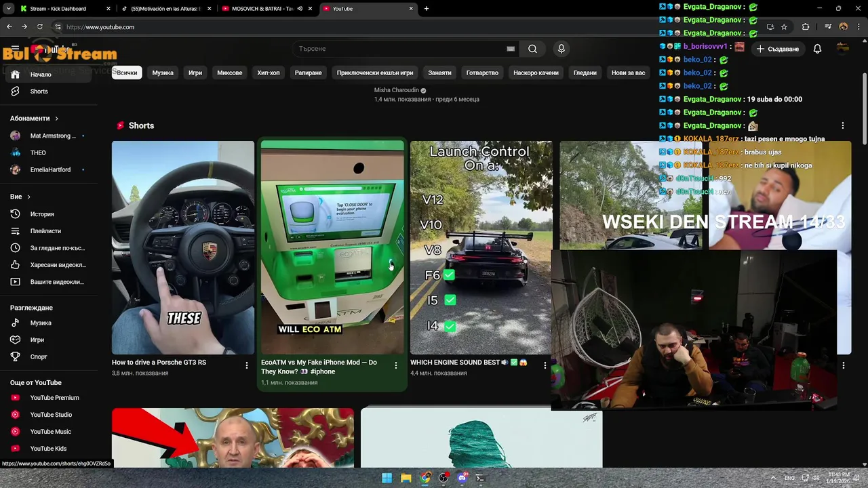Click the Създаване create button
868x488 pixels.
coord(778,49)
